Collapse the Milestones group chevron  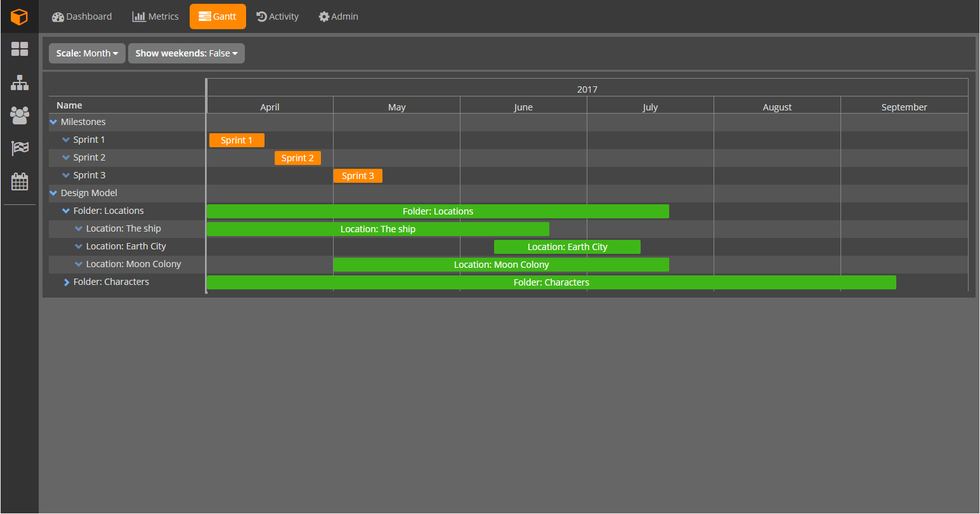click(x=53, y=121)
